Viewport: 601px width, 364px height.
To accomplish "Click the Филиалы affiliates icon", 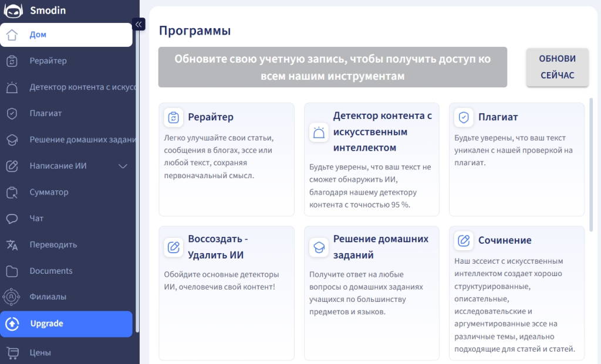I will tap(11, 297).
